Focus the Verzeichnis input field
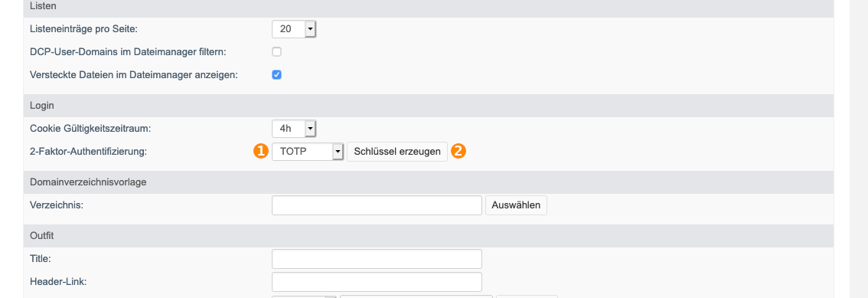Screen dimensions: 868x298 [377, 205]
